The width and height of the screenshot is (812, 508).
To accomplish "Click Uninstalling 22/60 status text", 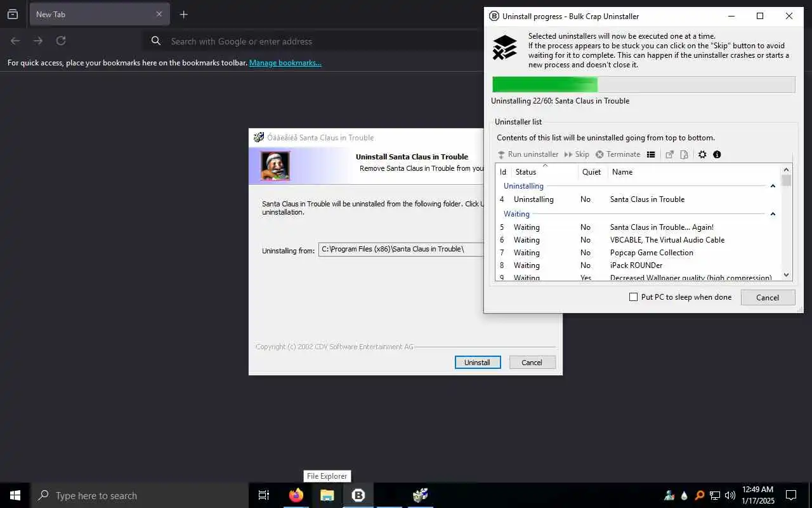I will 560,101.
